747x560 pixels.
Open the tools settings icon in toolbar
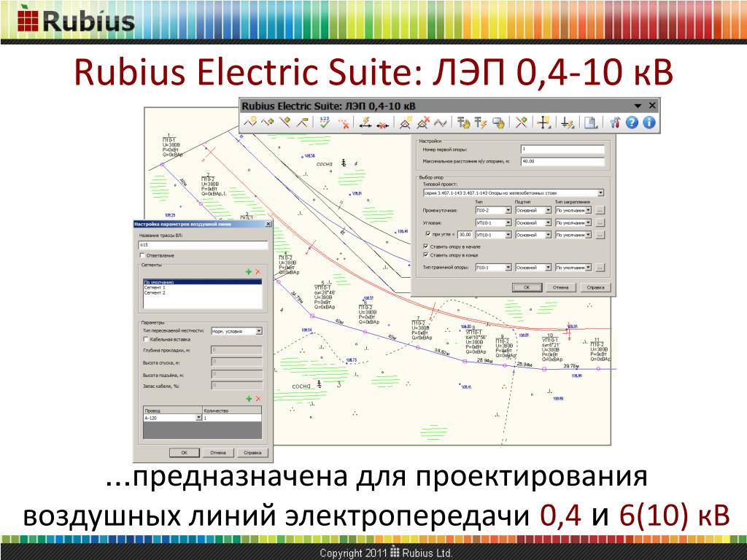[x=614, y=122]
